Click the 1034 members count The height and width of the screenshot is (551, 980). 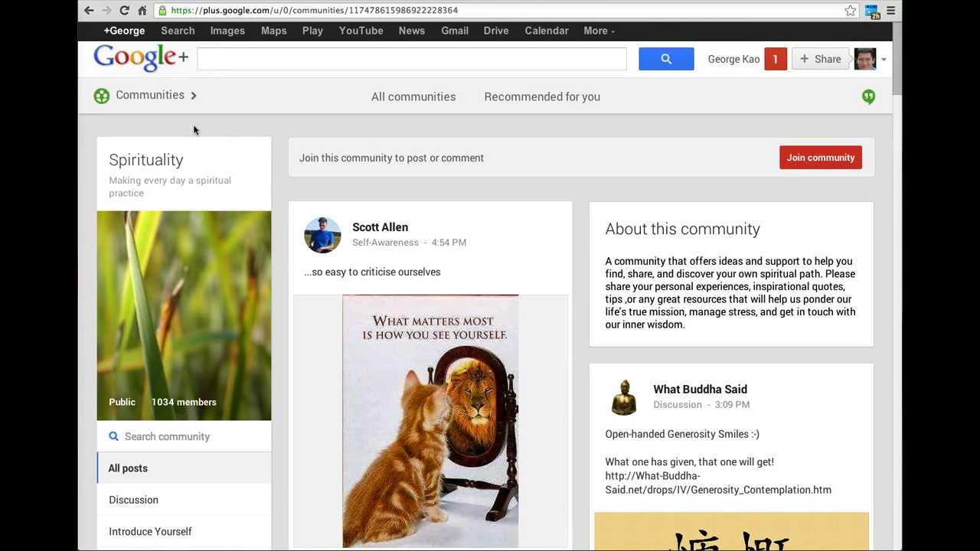click(184, 402)
